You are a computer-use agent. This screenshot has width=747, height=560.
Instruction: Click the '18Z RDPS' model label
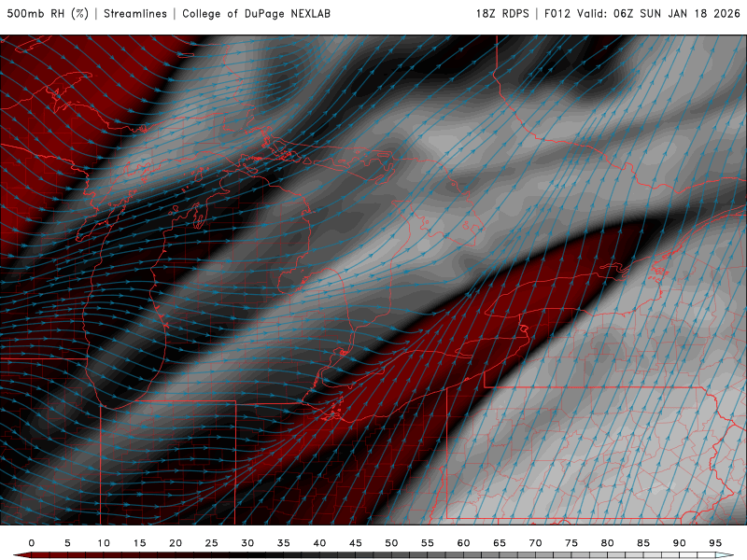coord(502,13)
